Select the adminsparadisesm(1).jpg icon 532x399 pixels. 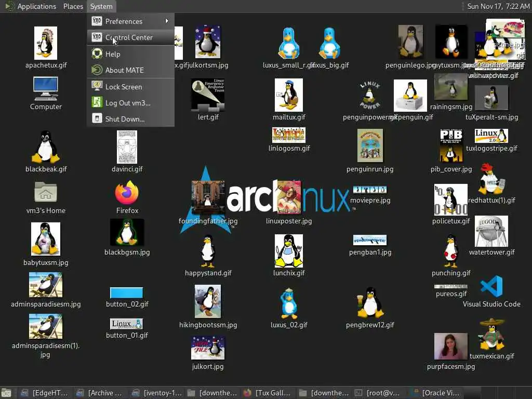tap(46, 326)
